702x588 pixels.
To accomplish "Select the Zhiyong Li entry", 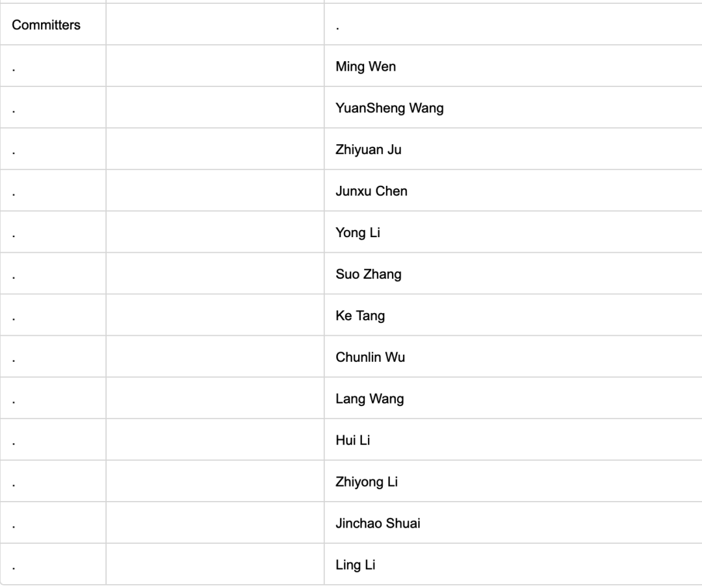I will (367, 482).
